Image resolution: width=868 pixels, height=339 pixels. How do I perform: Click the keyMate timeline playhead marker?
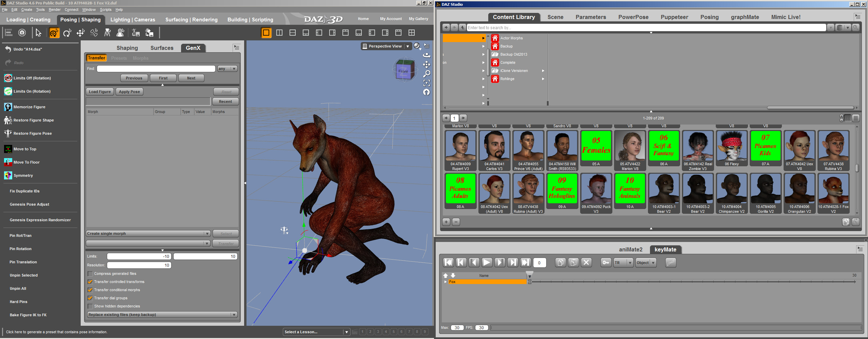tap(529, 274)
